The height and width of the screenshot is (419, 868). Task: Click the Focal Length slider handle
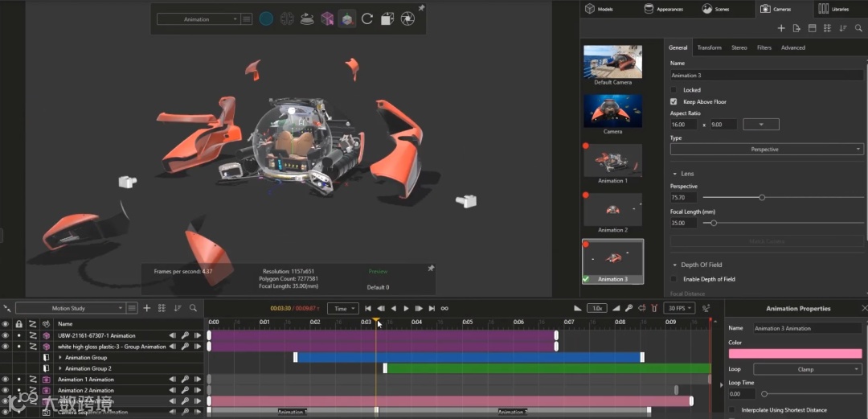[x=714, y=223]
